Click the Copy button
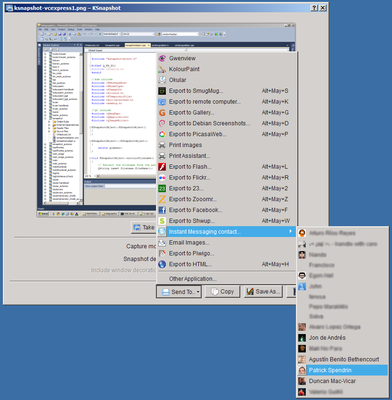The image size is (392, 400). 223,292
